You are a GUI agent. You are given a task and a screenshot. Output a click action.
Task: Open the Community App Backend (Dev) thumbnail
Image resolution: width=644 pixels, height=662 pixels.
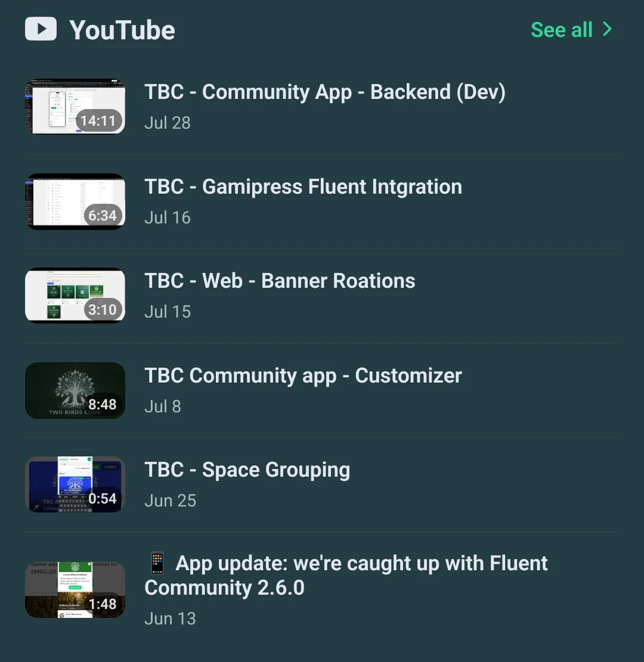click(75, 107)
